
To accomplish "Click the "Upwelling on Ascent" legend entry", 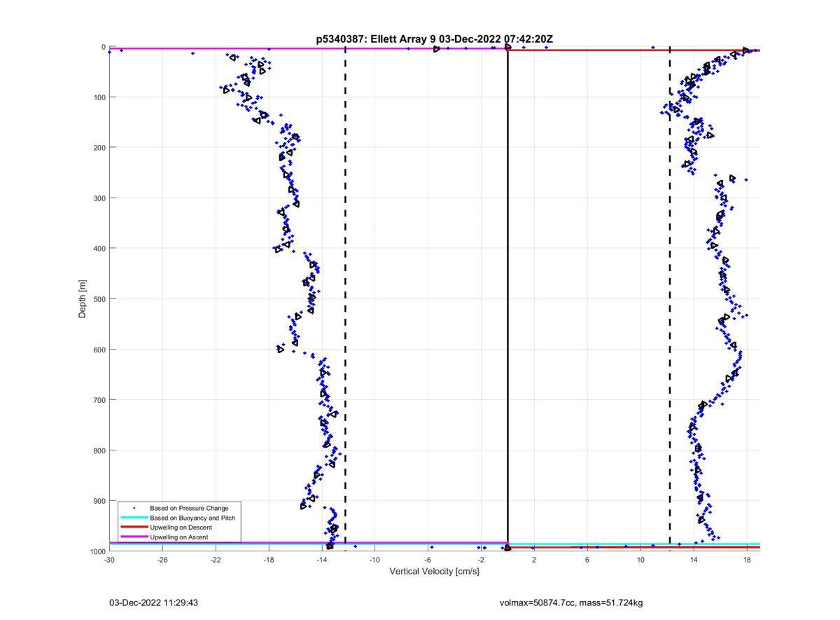I will click(x=178, y=537).
